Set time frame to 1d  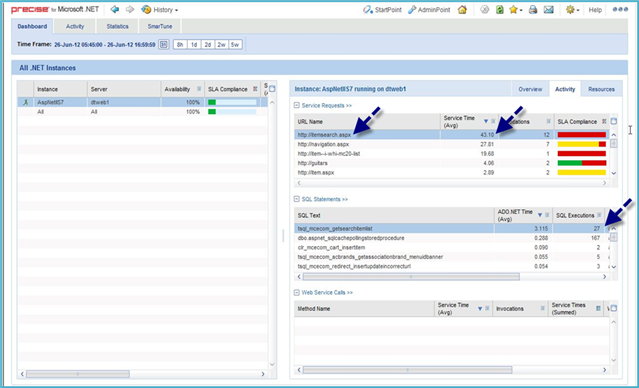pyautogui.click(x=194, y=44)
